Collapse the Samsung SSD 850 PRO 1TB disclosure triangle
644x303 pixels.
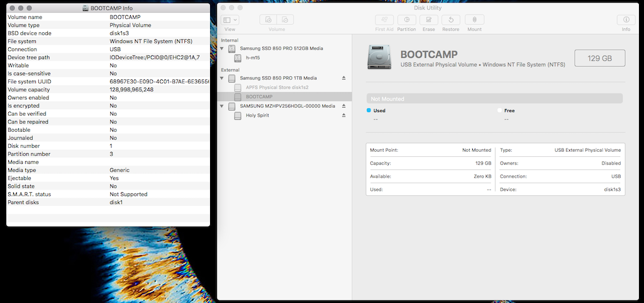click(x=222, y=78)
